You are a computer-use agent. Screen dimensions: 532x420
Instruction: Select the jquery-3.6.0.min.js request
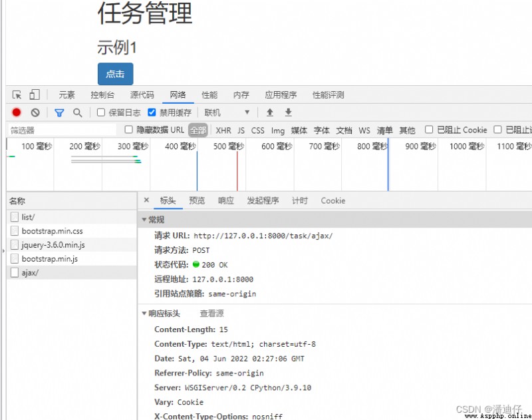[x=72, y=245]
